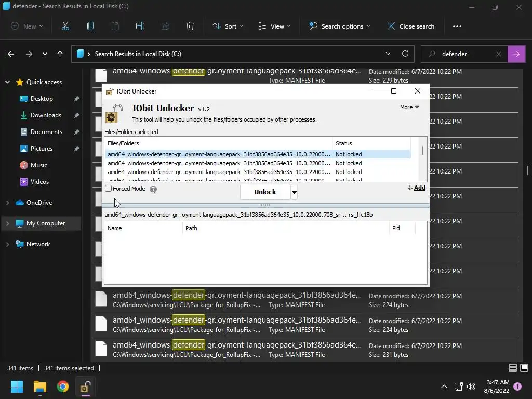Click Name column header in process list
The height and width of the screenshot is (399, 532).
coord(143,228)
